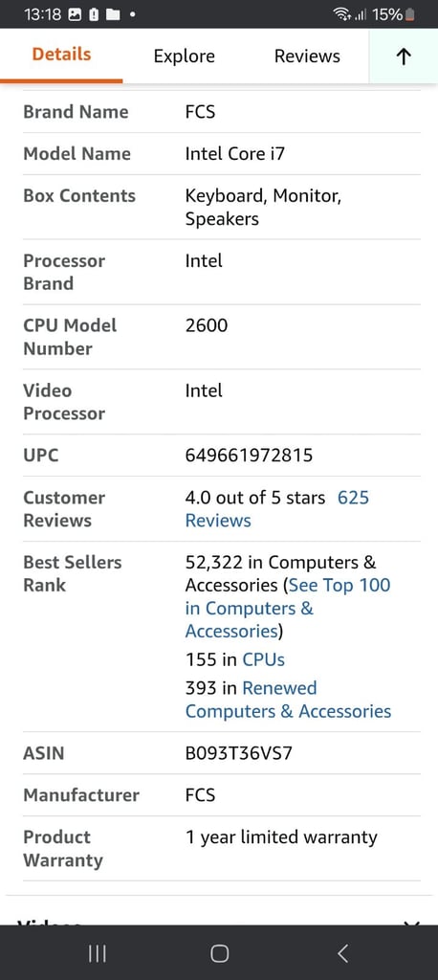Expand the Videos section chevron
This screenshot has height=980, width=438.
(x=410, y=923)
